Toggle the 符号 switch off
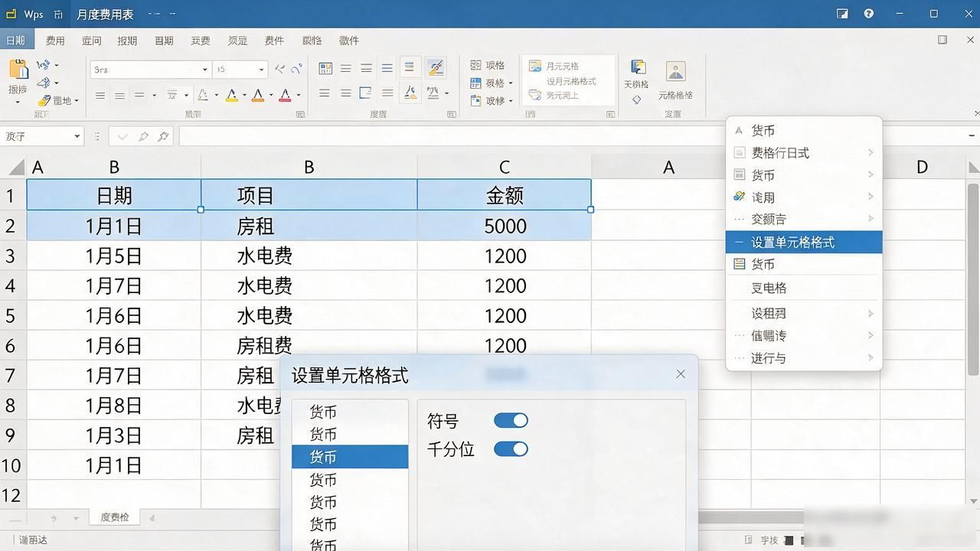The image size is (980, 551). (x=511, y=420)
